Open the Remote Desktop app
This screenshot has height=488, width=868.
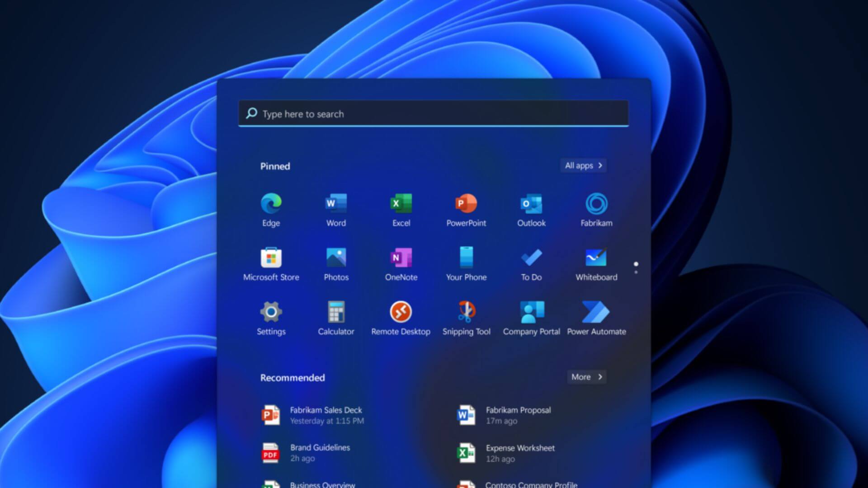(x=401, y=312)
